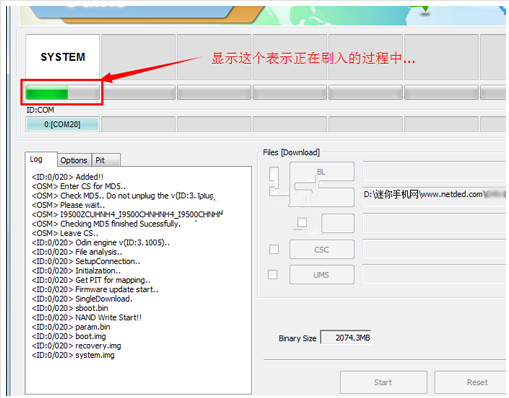This screenshot has height=398, width=509.
Task: Click log line starting 'I9500ZCUHNH4'
Action: pyautogui.click(x=127, y=214)
